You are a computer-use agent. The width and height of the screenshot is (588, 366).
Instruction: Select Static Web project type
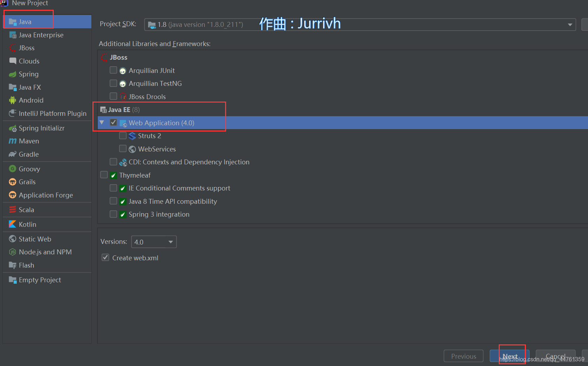[47, 239]
